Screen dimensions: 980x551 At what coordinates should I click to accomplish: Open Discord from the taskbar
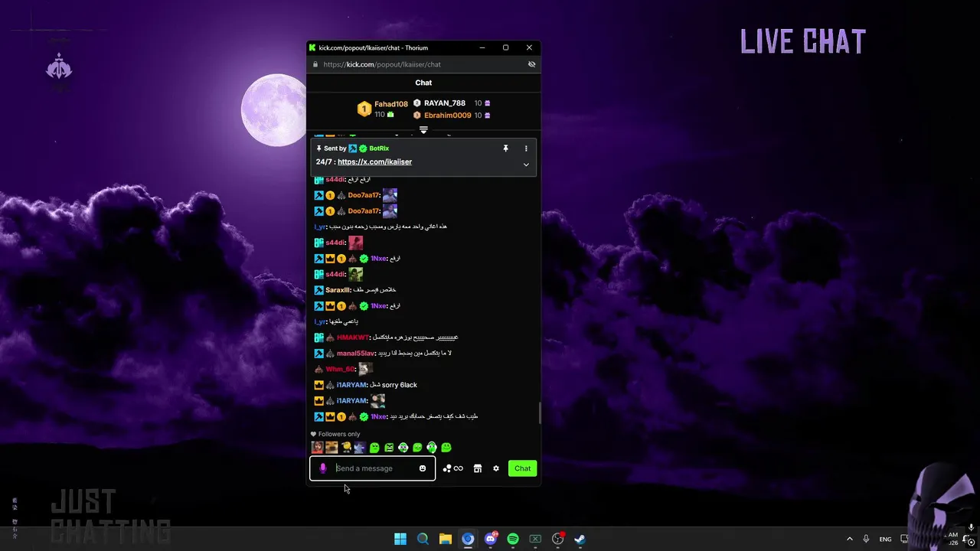pos(490,539)
